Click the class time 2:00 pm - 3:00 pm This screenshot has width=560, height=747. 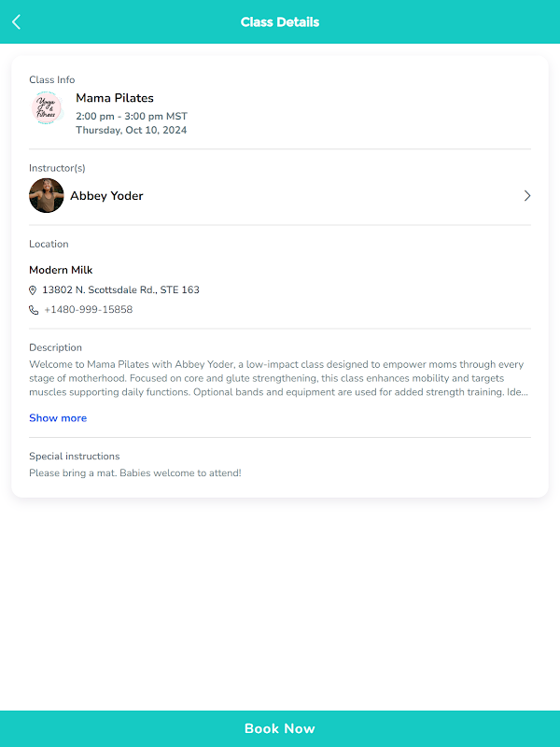pos(132,117)
